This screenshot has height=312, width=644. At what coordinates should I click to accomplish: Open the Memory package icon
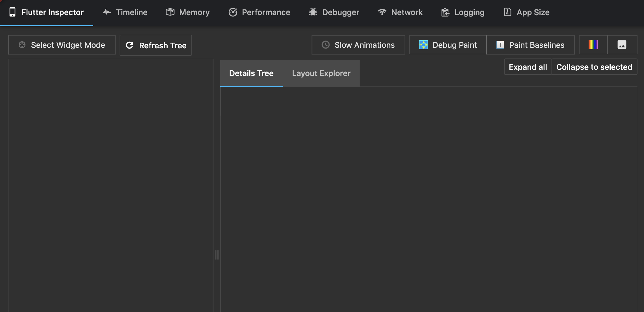[170, 12]
